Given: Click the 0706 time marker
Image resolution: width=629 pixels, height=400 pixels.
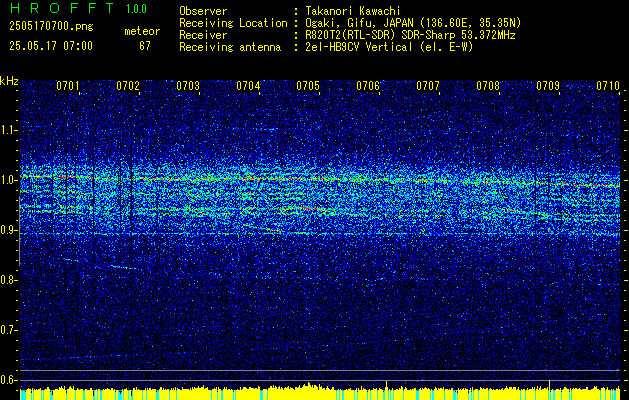Looking at the screenshot, I should [x=368, y=86].
